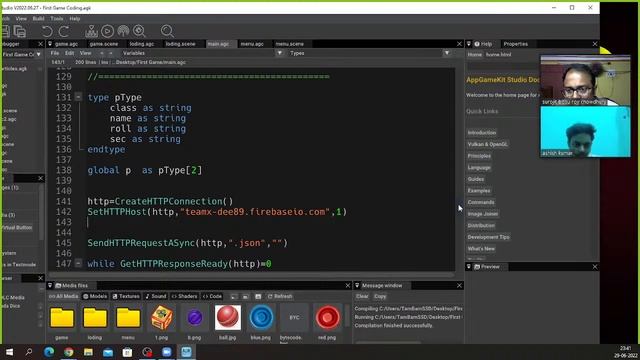The image size is (640, 360).
Task: Switch to the menu.scene tab
Action: pyautogui.click(x=289, y=44)
